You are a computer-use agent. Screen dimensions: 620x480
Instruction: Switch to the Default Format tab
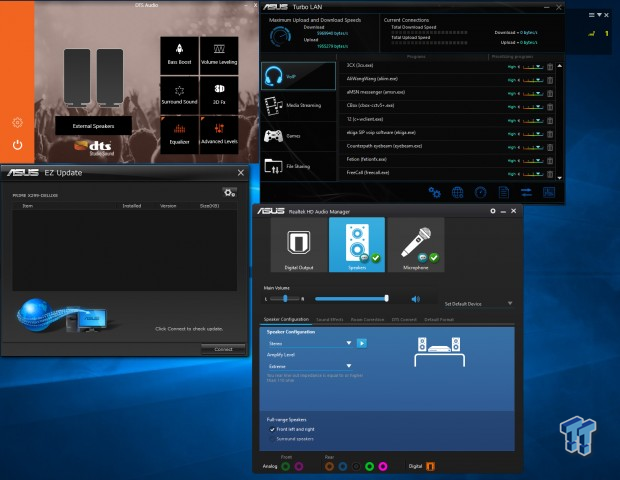click(439, 319)
